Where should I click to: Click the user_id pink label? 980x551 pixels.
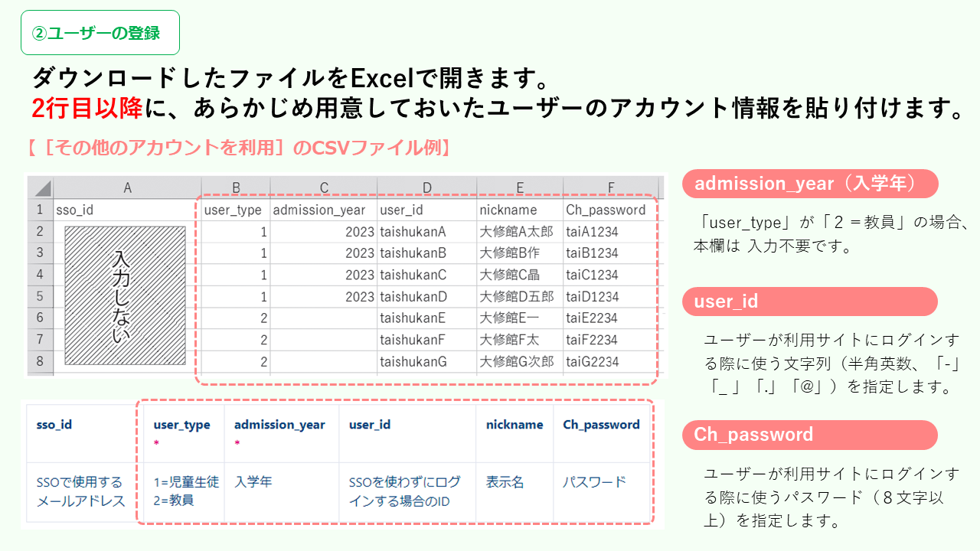point(810,302)
